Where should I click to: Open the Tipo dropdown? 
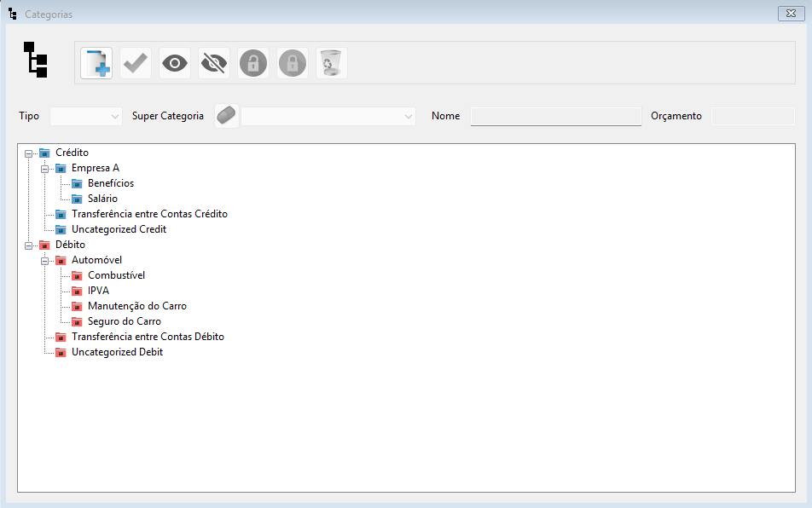(87, 116)
